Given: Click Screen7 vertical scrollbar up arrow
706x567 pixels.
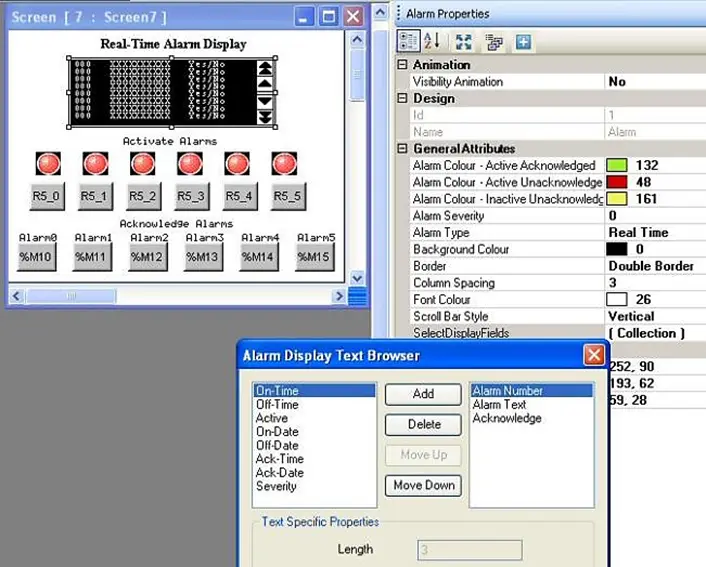Looking at the screenshot, I should (x=357, y=40).
